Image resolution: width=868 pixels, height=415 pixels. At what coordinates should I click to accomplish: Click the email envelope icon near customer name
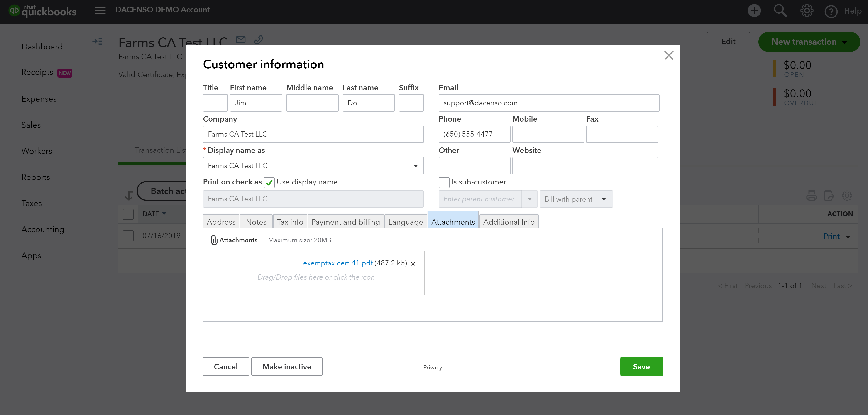pyautogui.click(x=241, y=39)
